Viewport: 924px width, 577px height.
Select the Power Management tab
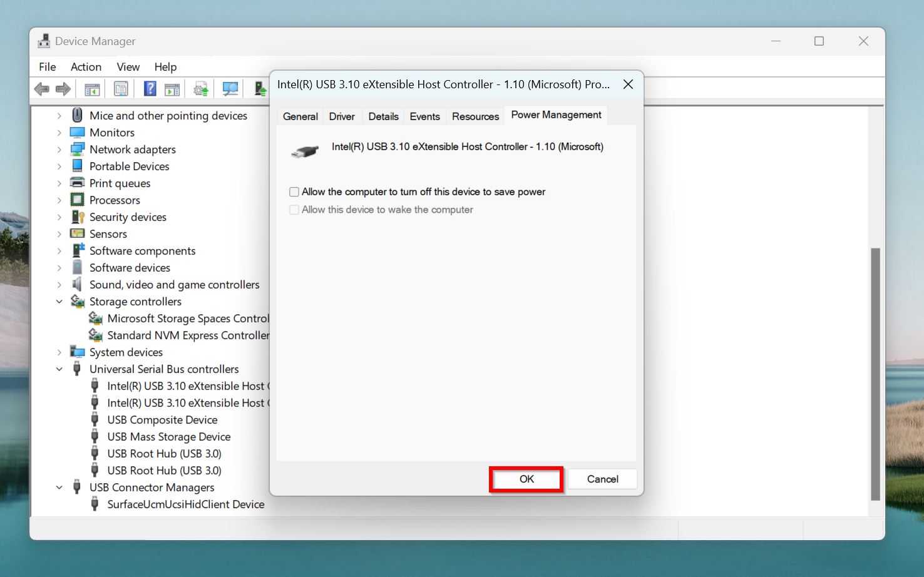(556, 115)
